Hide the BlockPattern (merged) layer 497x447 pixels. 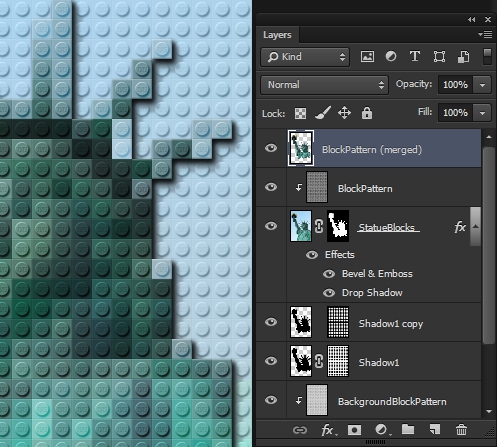(x=271, y=148)
